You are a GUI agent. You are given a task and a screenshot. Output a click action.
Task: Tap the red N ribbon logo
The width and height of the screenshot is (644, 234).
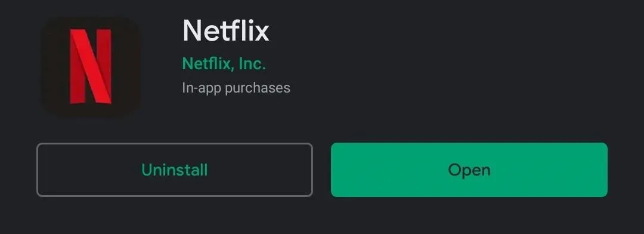point(91,66)
